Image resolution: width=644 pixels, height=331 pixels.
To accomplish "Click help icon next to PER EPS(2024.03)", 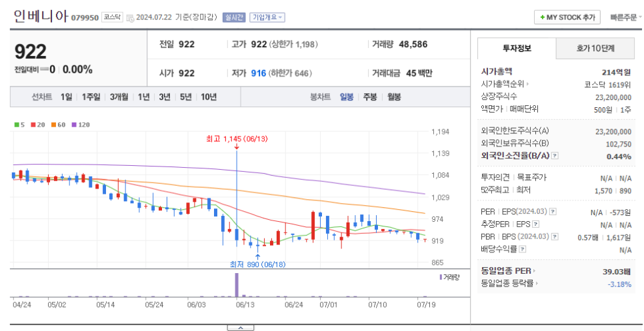I will tap(553, 212).
